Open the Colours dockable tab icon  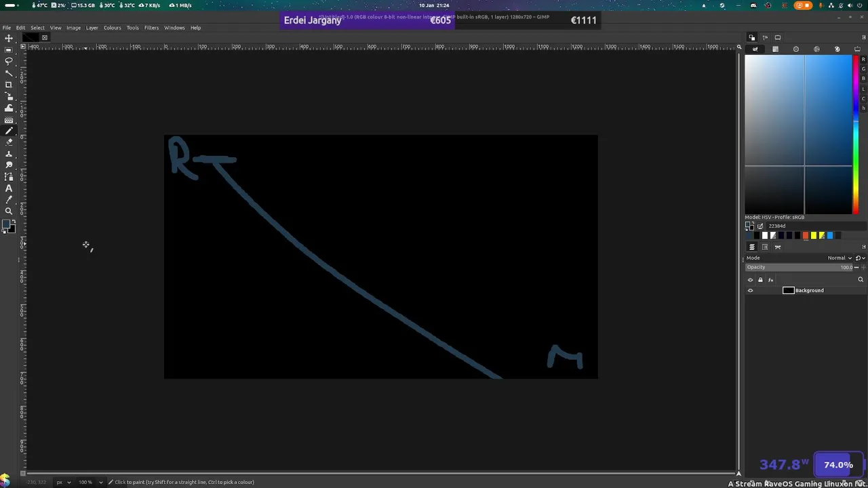tap(751, 37)
